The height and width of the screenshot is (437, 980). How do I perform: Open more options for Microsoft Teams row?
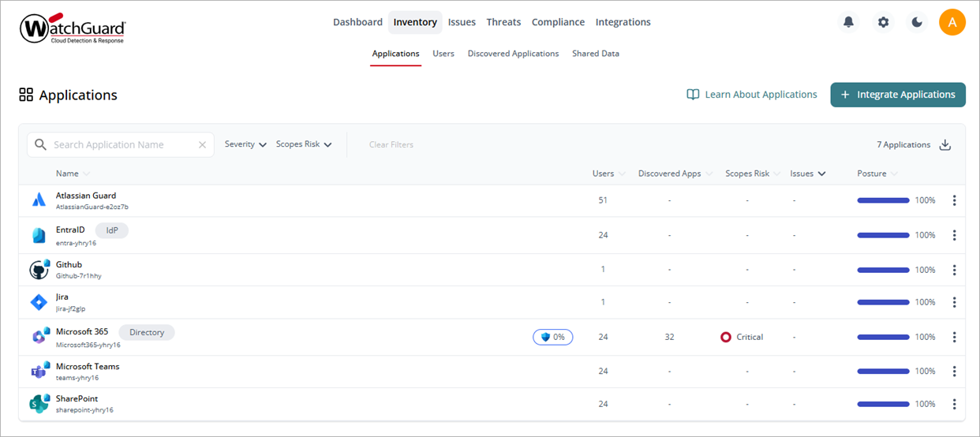954,371
